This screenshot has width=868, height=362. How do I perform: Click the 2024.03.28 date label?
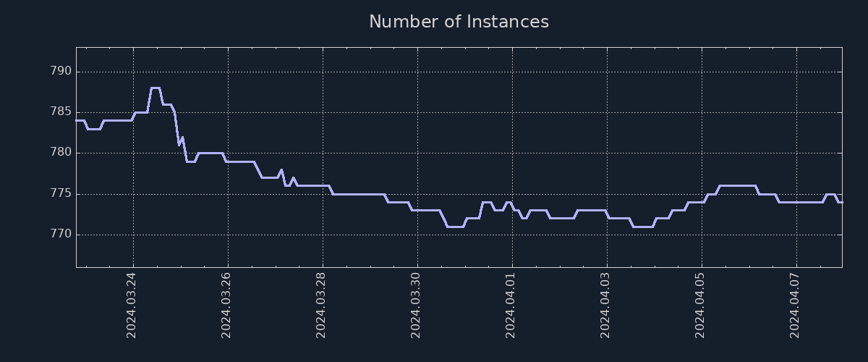tap(321, 305)
